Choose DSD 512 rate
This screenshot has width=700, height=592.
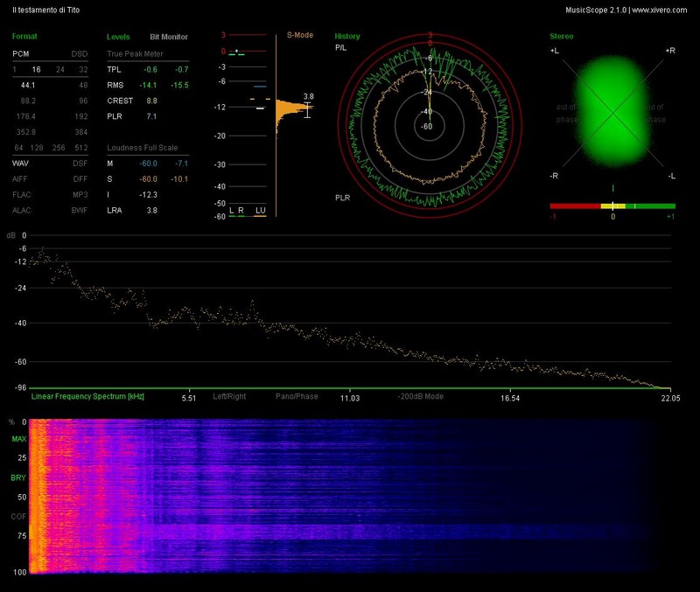coord(81,148)
